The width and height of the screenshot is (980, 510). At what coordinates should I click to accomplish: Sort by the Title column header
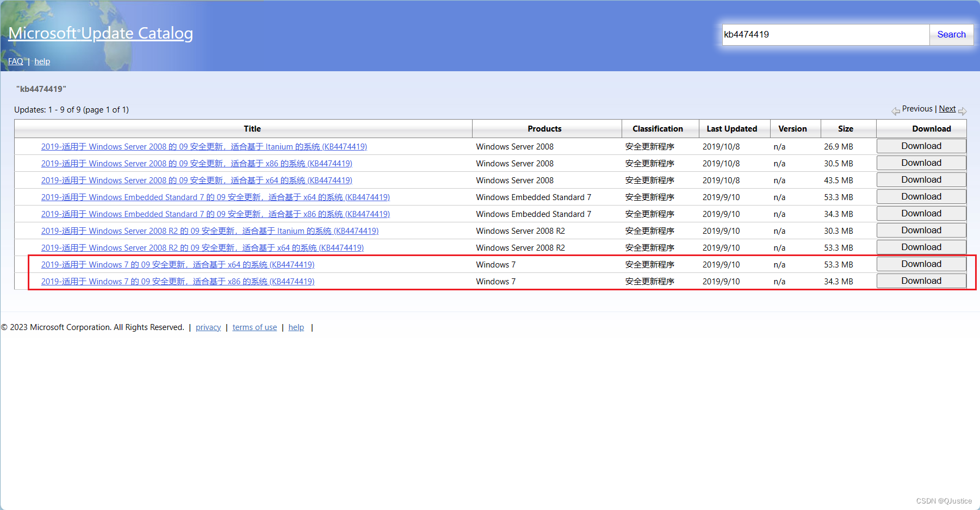(x=252, y=129)
